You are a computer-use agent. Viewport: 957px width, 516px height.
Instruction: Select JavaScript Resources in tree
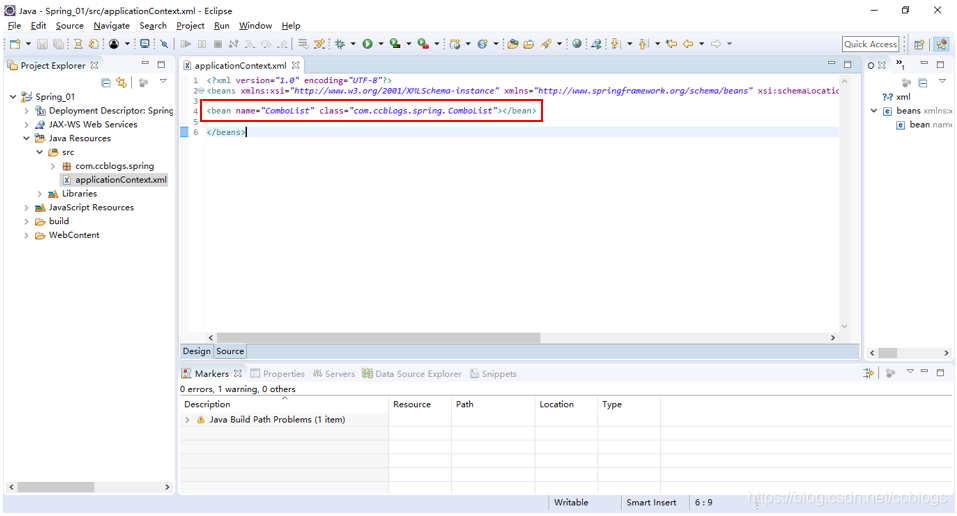coord(85,208)
